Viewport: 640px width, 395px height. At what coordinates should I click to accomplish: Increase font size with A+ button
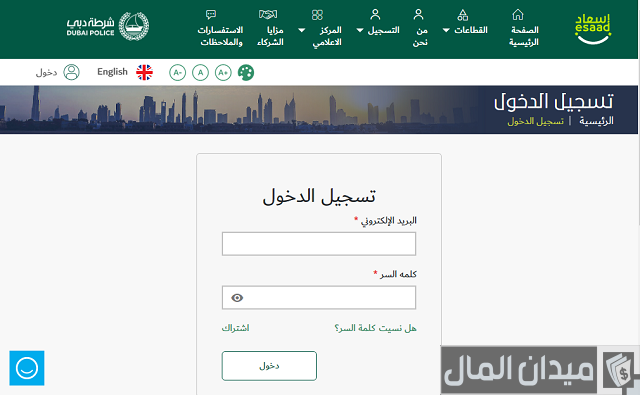pyautogui.click(x=223, y=73)
